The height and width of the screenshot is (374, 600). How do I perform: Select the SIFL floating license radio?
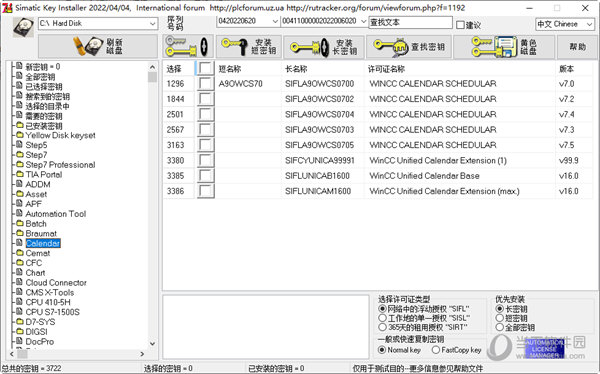[382, 309]
